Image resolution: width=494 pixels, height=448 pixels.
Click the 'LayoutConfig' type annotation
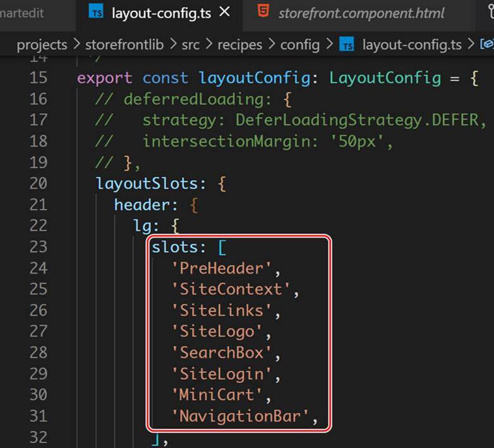385,78
